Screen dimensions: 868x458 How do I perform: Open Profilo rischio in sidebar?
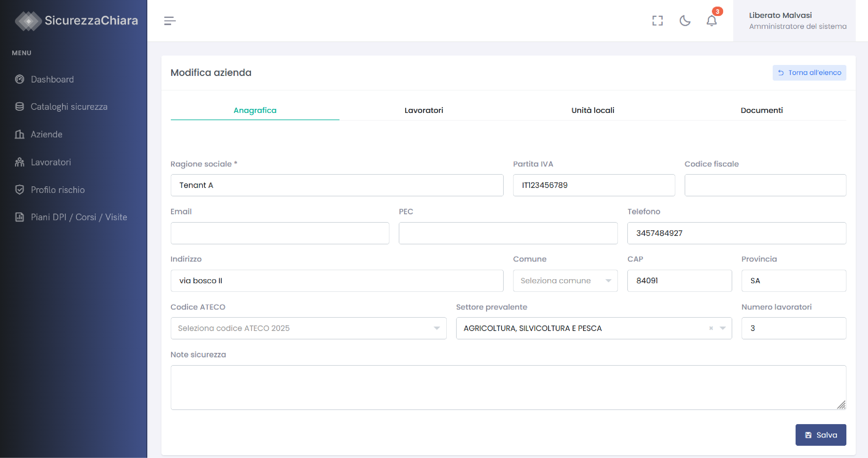point(58,190)
